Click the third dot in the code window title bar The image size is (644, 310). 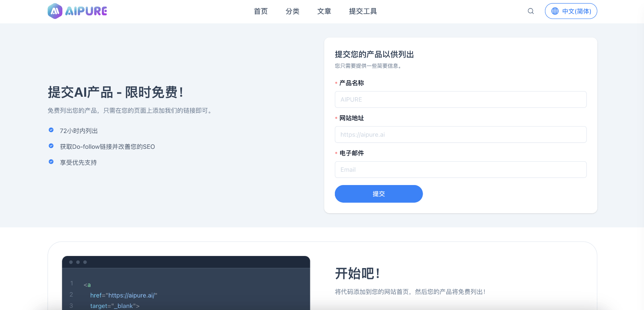click(x=85, y=262)
